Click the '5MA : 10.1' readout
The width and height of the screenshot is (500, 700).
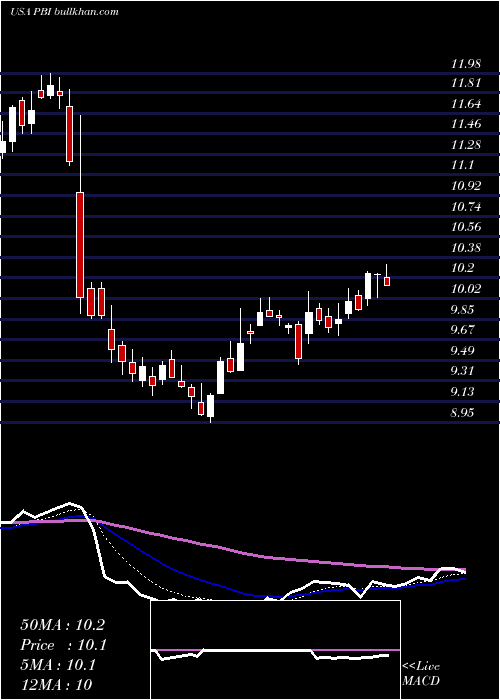click(58, 665)
